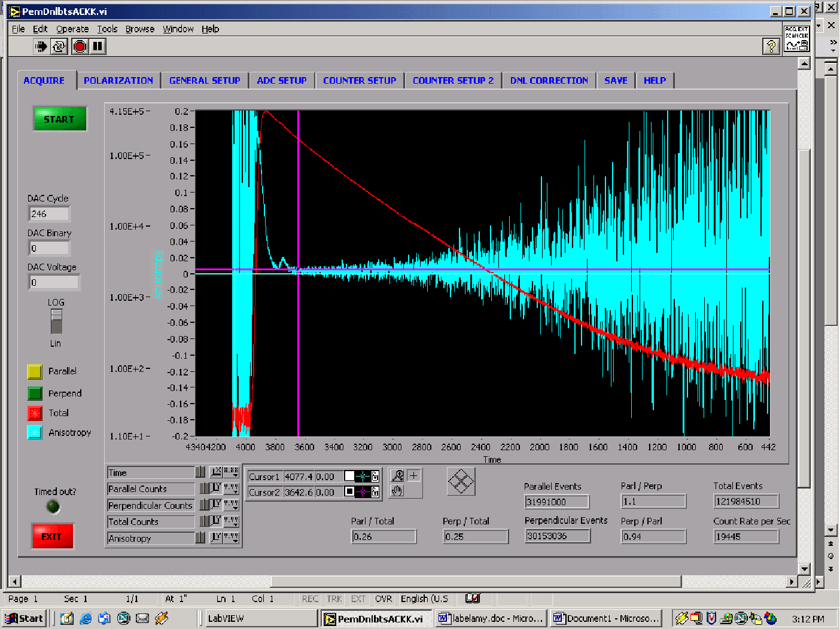Image resolution: width=840 pixels, height=629 pixels.
Task: Click the Time axis X autoscale button
Action: (216, 472)
